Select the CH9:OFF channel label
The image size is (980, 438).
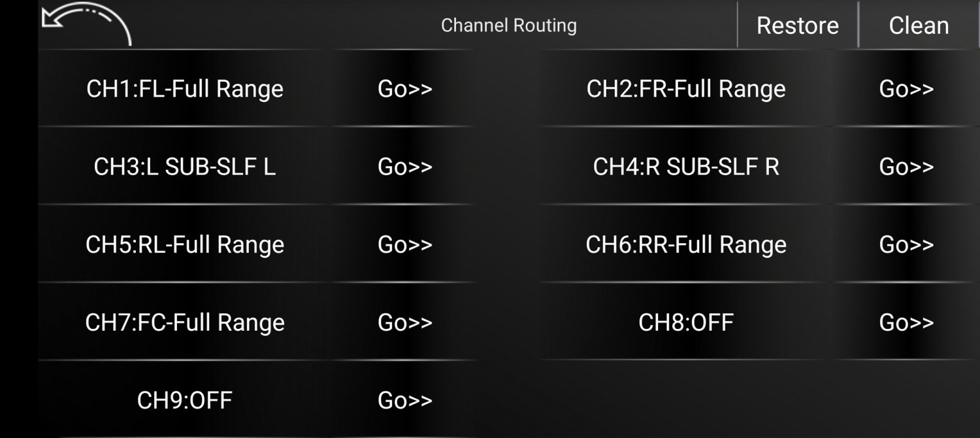(x=185, y=400)
